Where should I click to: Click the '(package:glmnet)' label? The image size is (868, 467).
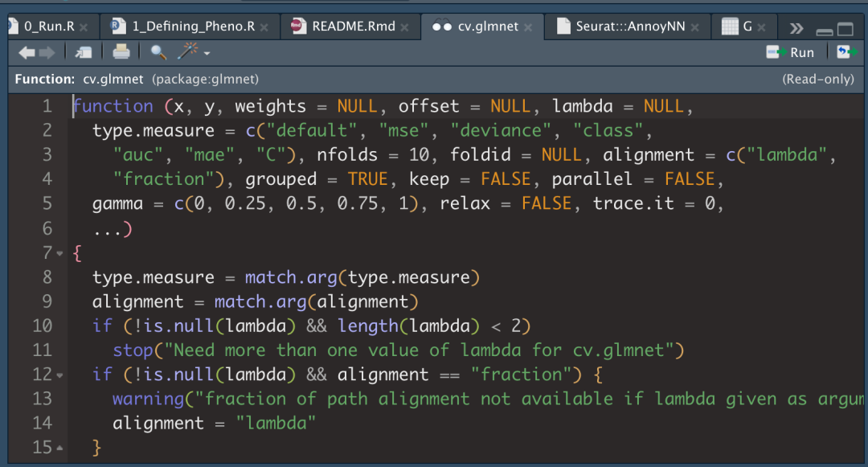[206, 79]
